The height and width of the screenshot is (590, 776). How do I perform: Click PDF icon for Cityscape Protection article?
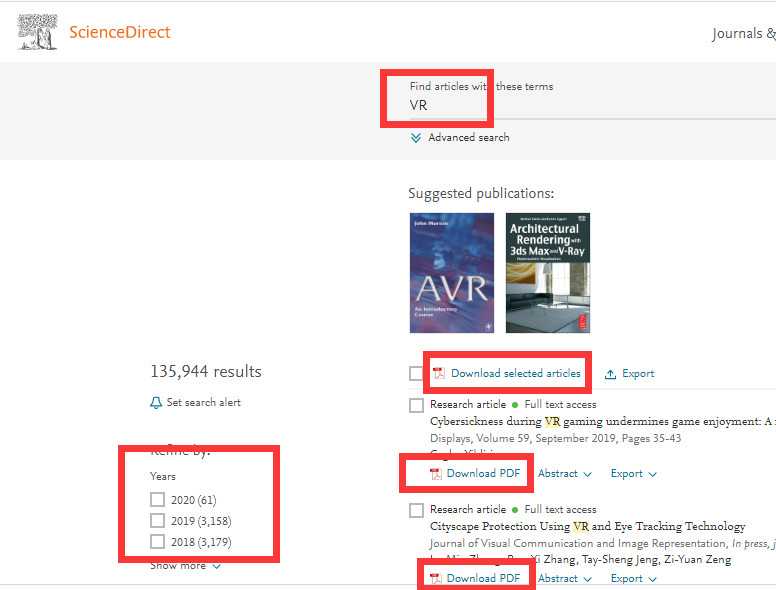point(435,578)
